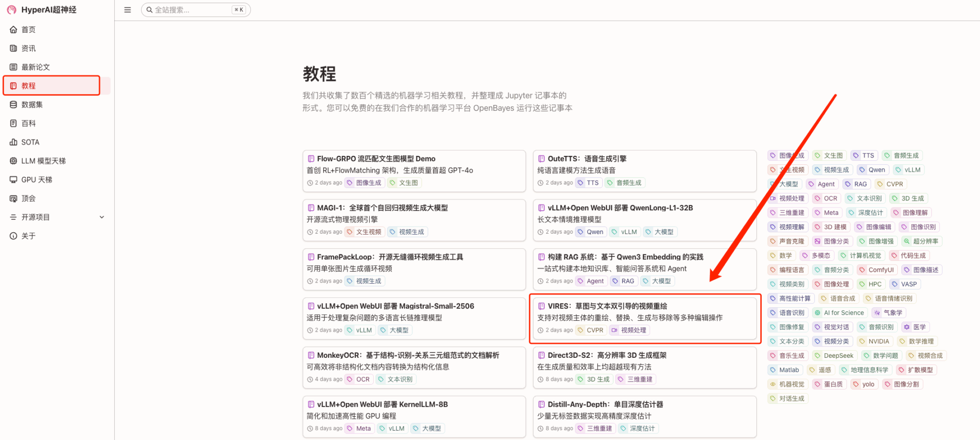Go to 最新论文 in sidebar
This screenshot has height=440, width=980.
coord(35,67)
